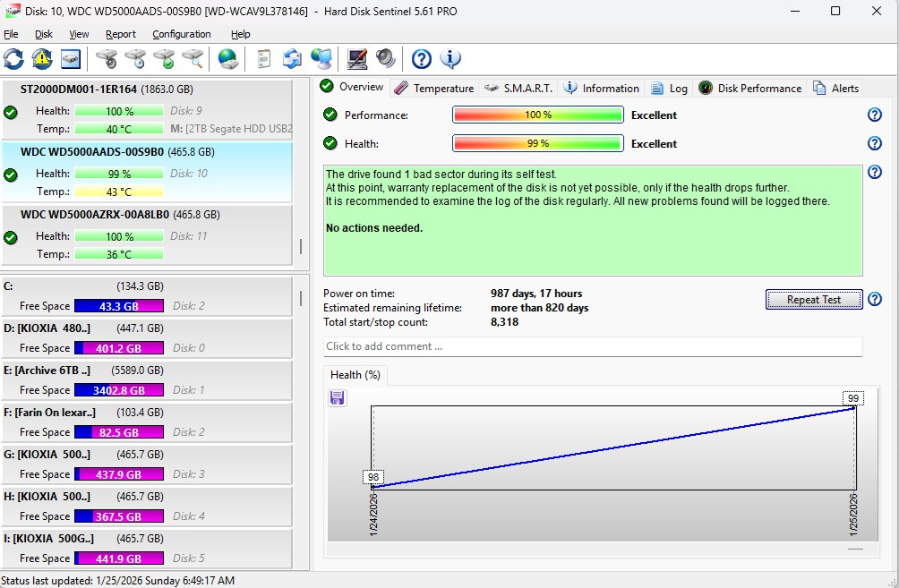Click the blue info bubble toolbar icon
The height and width of the screenshot is (588, 899).
(450, 59)
